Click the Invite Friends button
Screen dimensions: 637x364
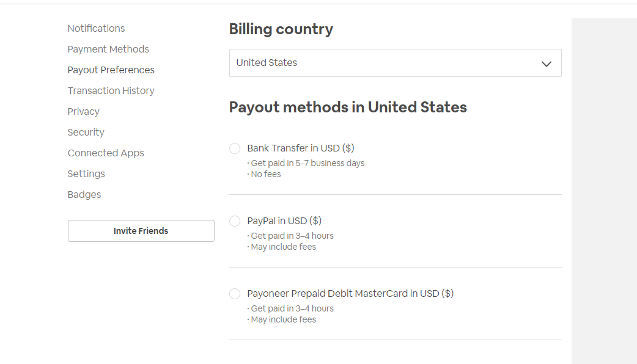(141, 231)
